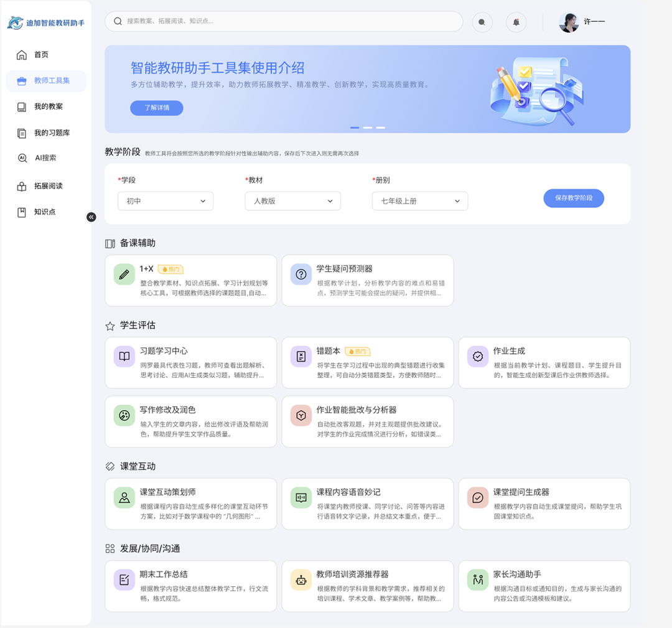Open AI搜索 from the sidebar menu
The width and height of the screenshot is (672, 628).
(45, 158)
